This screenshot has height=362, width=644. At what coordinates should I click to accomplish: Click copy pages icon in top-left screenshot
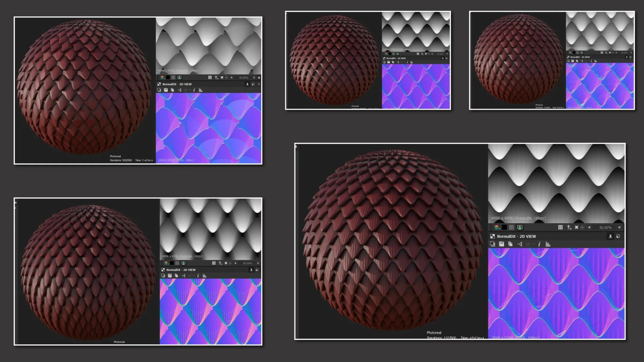click(172, 90)
